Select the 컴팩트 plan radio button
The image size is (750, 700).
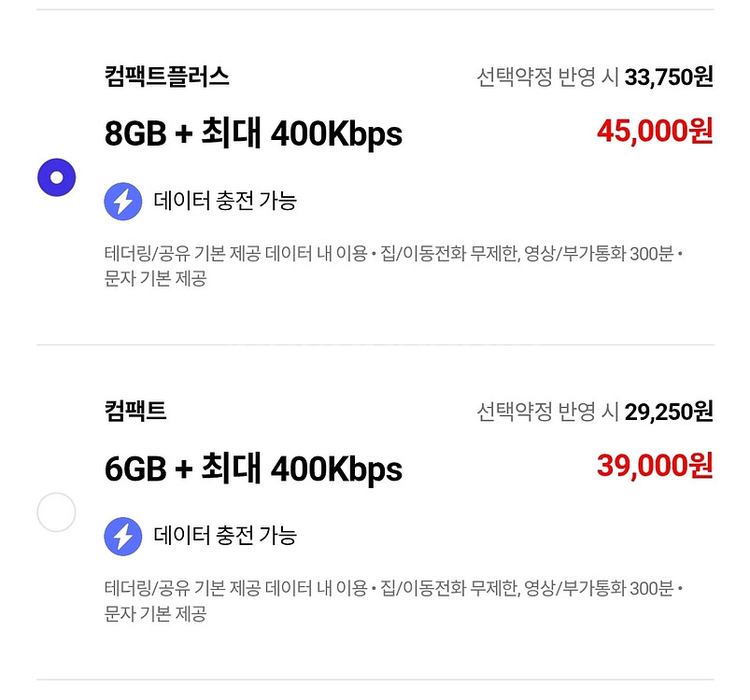pyautogui.click(x=56, y=510)
